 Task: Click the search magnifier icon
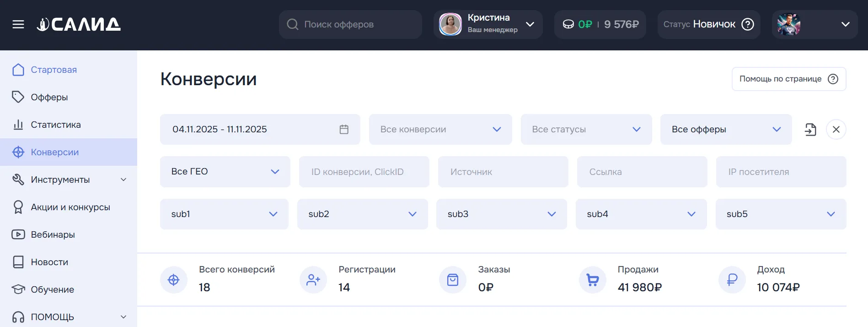tap(293, 24)
